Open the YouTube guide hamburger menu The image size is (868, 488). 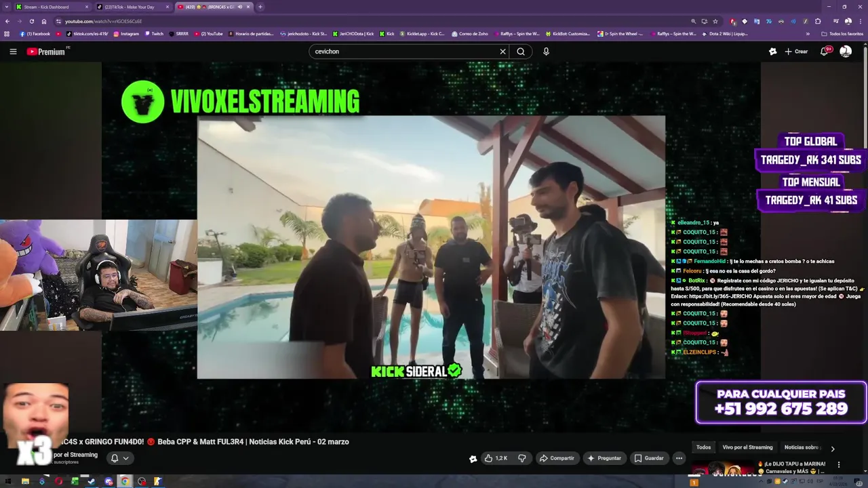tap(13, 52)
